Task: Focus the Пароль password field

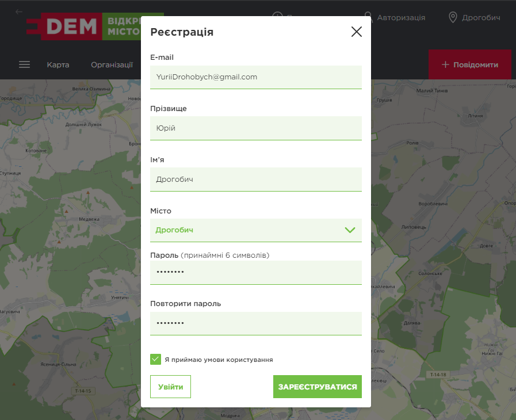Action: [255, 273]
